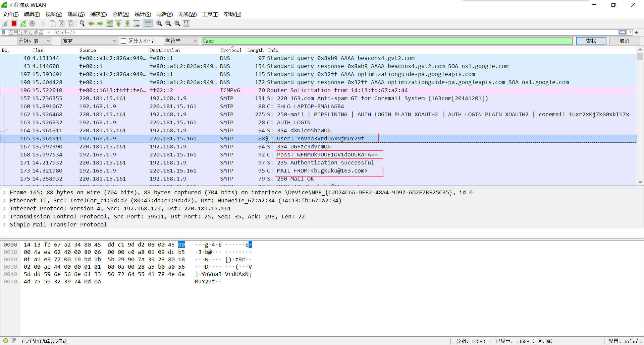Restart capture with the green fin icon
The width and height of the screenshot is (644, 345).
23,23
